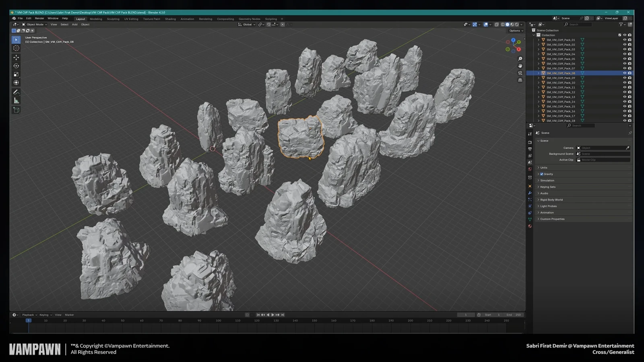Choose the Annotate tool

[16, 92]
